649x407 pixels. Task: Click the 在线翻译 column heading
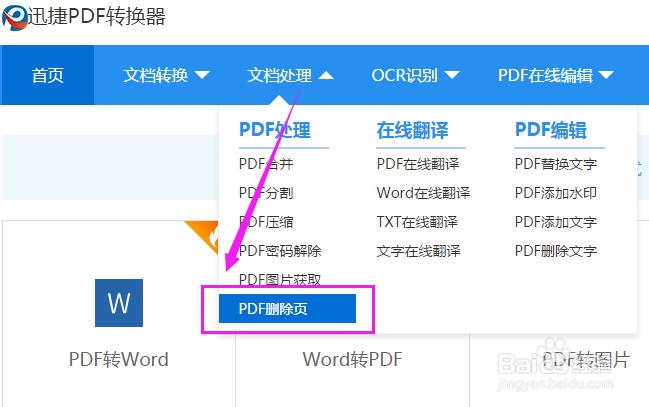point(412,130)
